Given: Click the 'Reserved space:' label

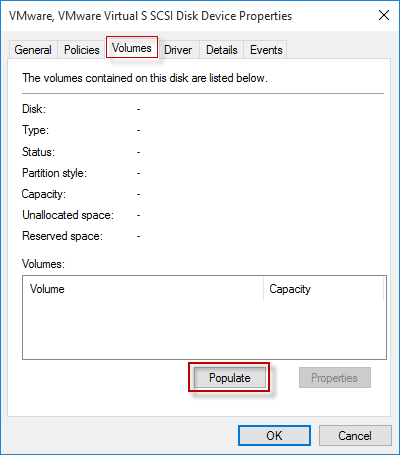Looking at the screenshot, I should 63,236.
